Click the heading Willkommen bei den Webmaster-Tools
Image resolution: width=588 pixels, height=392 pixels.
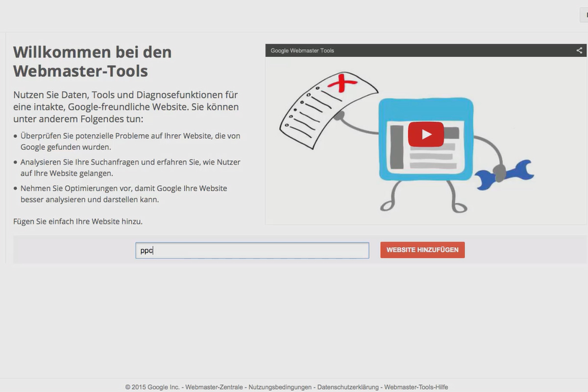pyautogui.click(x=93, y=61)
